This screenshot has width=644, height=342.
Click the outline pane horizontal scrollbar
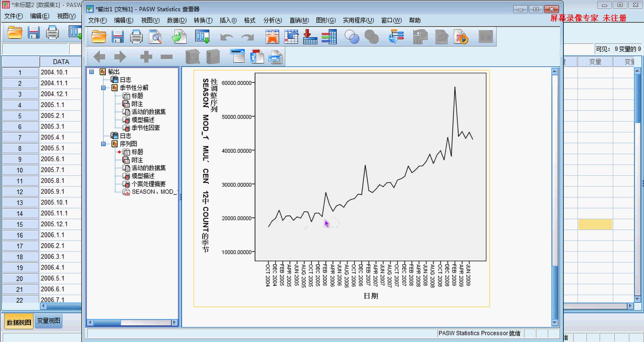point(132,323)
